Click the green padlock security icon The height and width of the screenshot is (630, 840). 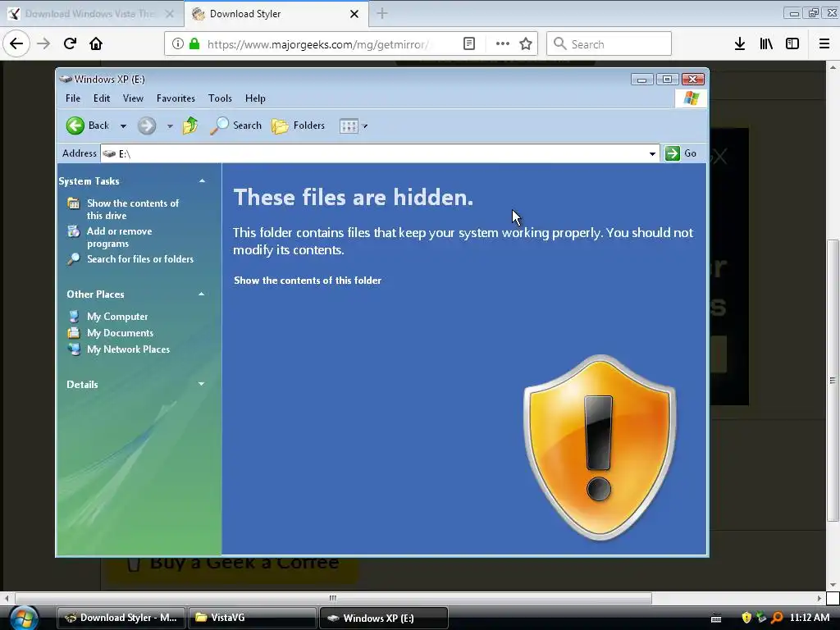click(194, 44)
